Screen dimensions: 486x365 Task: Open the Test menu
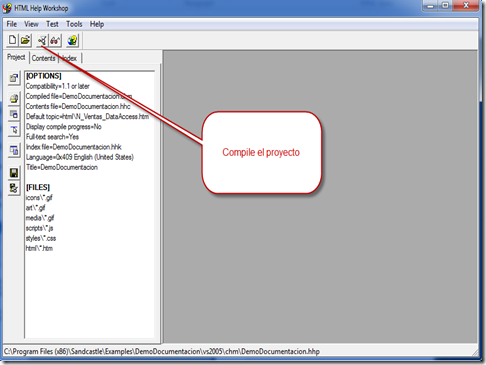(x=52, y=24)
